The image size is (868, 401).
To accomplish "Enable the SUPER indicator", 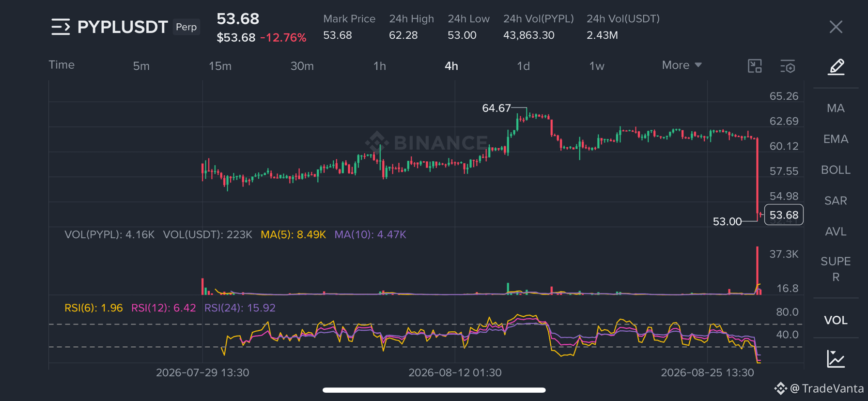I will [x=836, y=269].
